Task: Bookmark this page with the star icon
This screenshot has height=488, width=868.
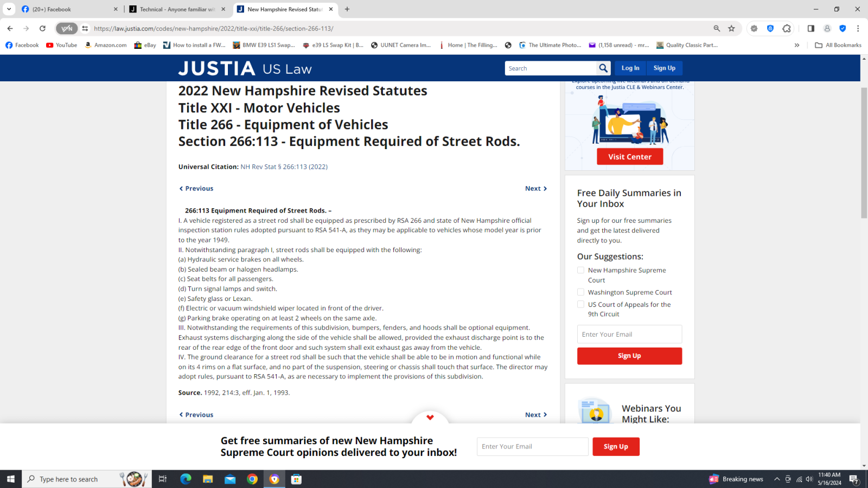Action: click(731, 29)
